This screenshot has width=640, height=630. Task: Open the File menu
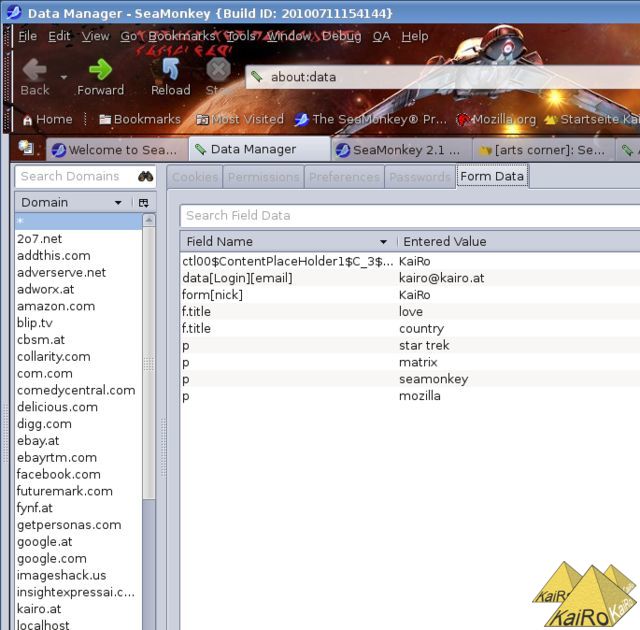(27, 36)
